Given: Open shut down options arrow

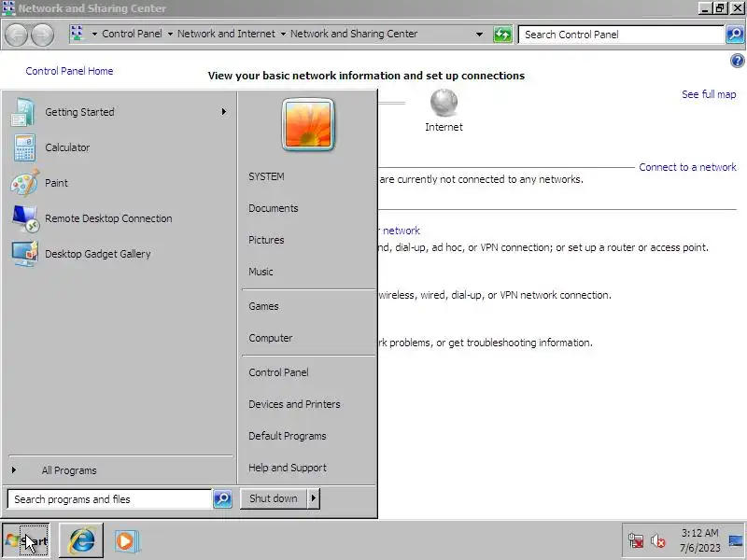Looking at the screenshot, I should point(314,498).
